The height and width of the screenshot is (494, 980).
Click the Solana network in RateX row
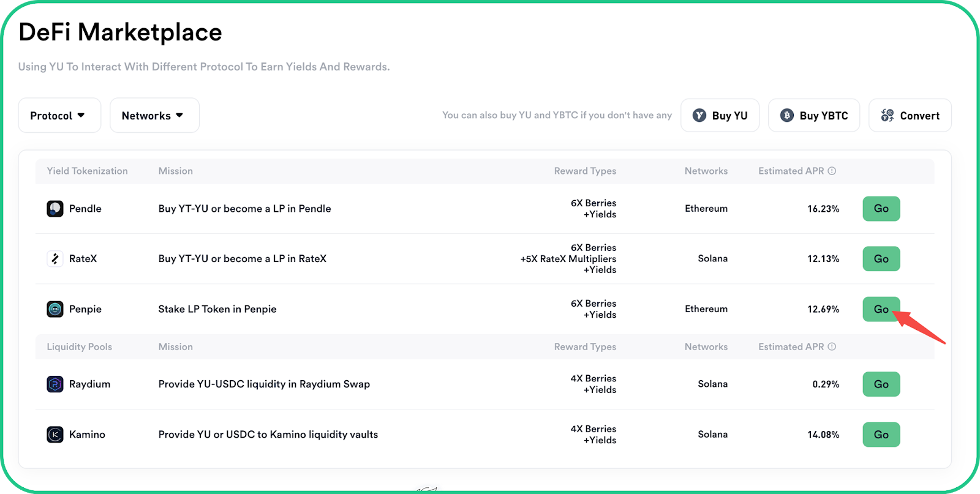pos(713,259)
